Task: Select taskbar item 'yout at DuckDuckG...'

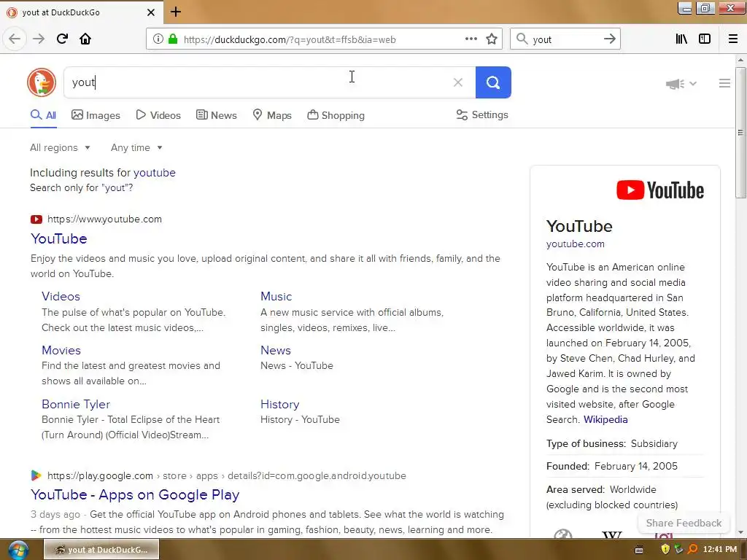Action: [101, 550]
